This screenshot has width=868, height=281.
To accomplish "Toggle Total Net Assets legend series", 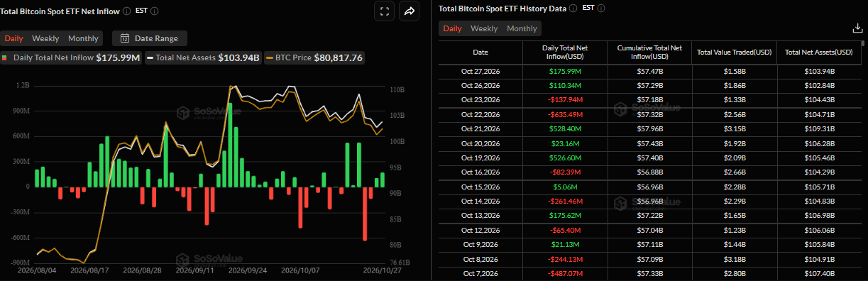I will point(204,57).
